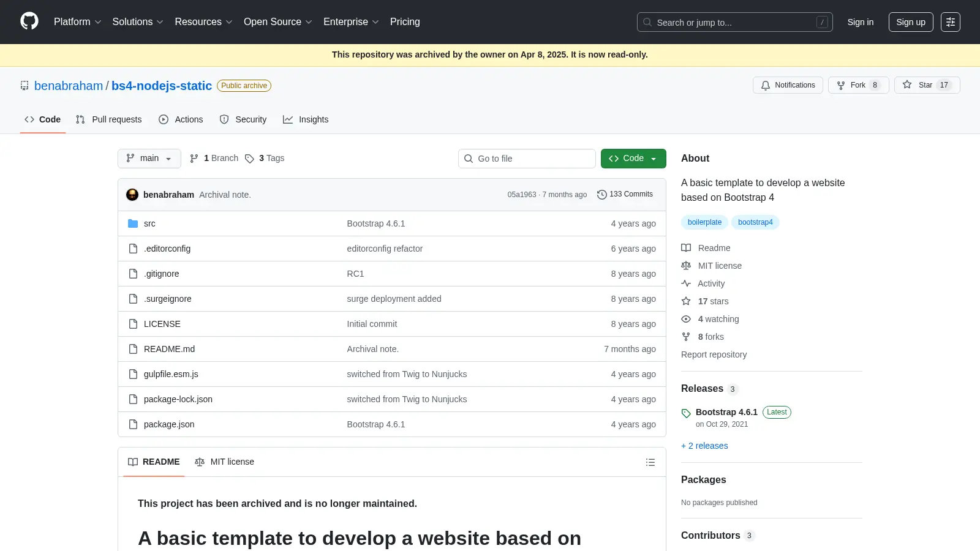Click the LICENSE file icon
Viewport: 980px width, 551px height.
(x=133, y=324)
